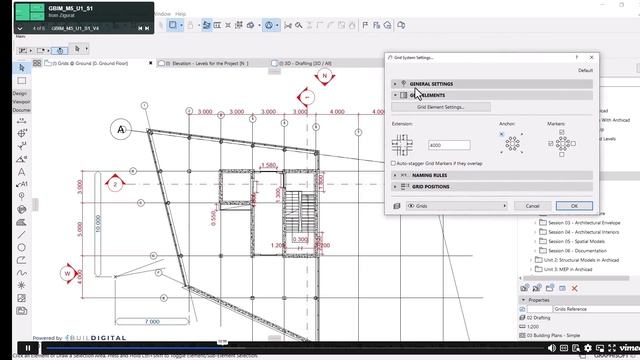The height and width of the screenshot is (360, 640).
Task: Expand the Grid Positions panel
Action: tap(492, 187)
